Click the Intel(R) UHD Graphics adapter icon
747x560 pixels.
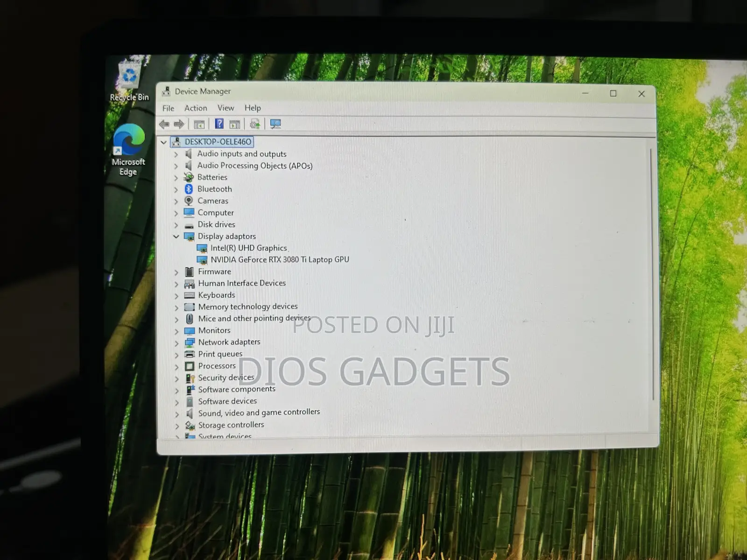click(x=202, y=248)
